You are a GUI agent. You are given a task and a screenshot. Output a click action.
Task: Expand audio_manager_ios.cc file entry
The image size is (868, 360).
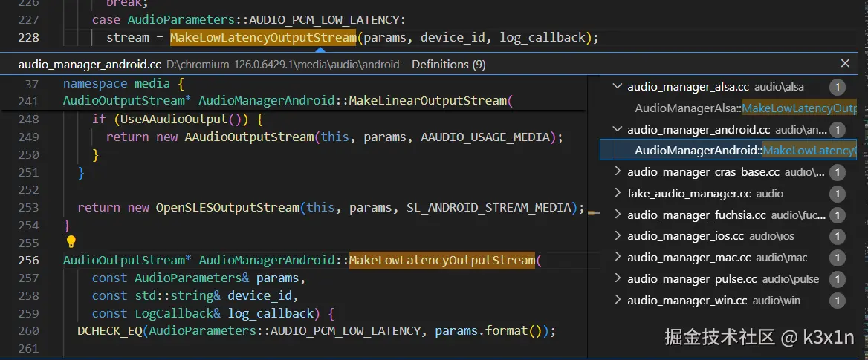click(618, 236)
